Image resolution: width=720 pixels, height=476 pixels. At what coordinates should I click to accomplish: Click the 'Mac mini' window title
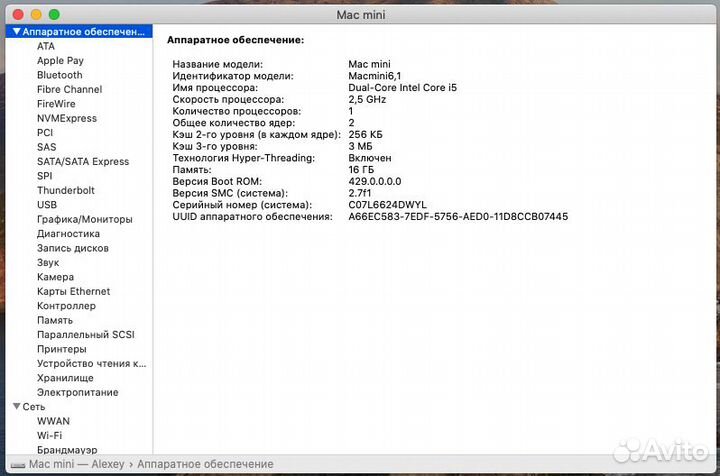361,15
